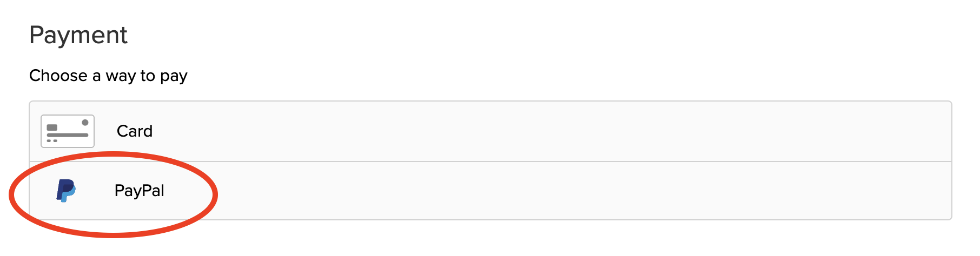Image resolution: width=980 pixels, height=256 pixels.
Task: Click the 'Choose a way to pay' text
Action: click(108, 76)
